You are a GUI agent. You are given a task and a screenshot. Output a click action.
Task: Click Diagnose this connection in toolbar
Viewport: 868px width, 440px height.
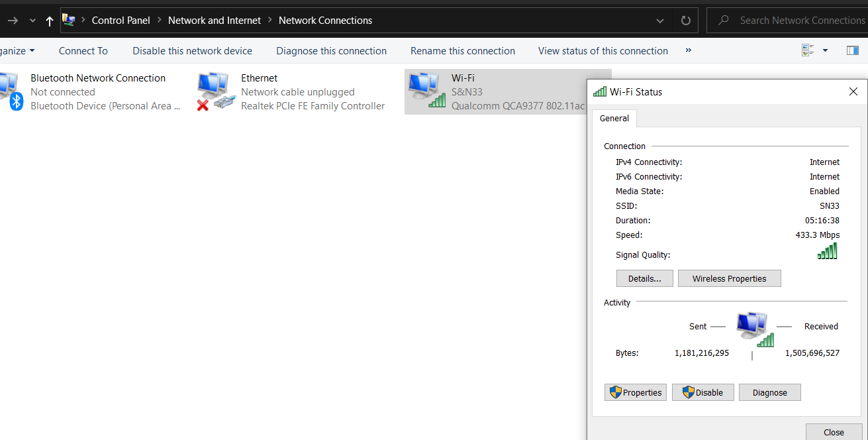(331, 51)
